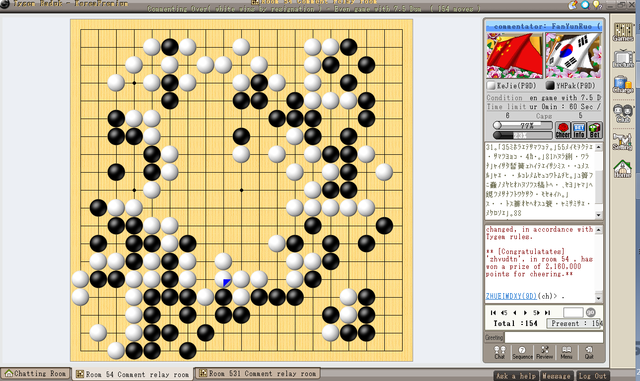Click Ask a help button
640x381 pixels.
(516, 376)
